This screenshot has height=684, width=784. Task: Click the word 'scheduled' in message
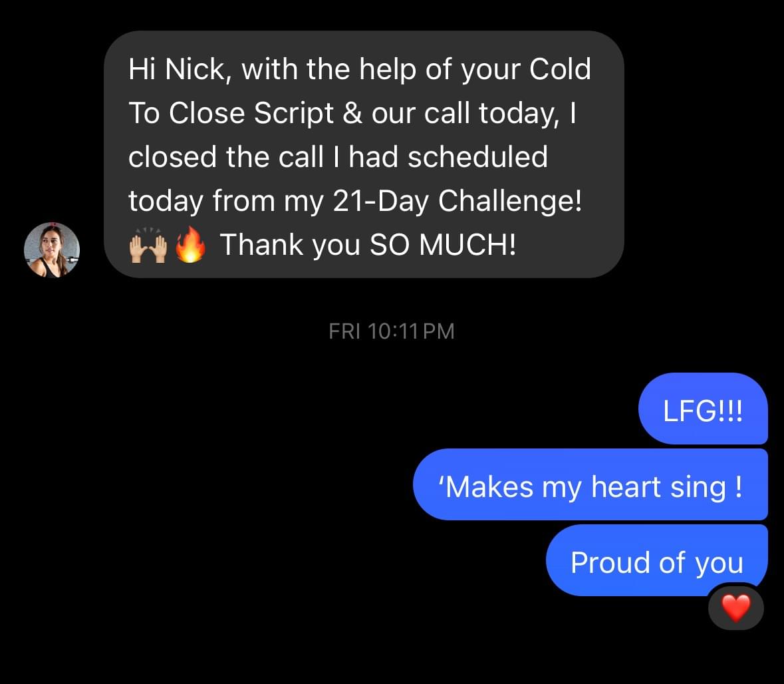click(477, 156)
